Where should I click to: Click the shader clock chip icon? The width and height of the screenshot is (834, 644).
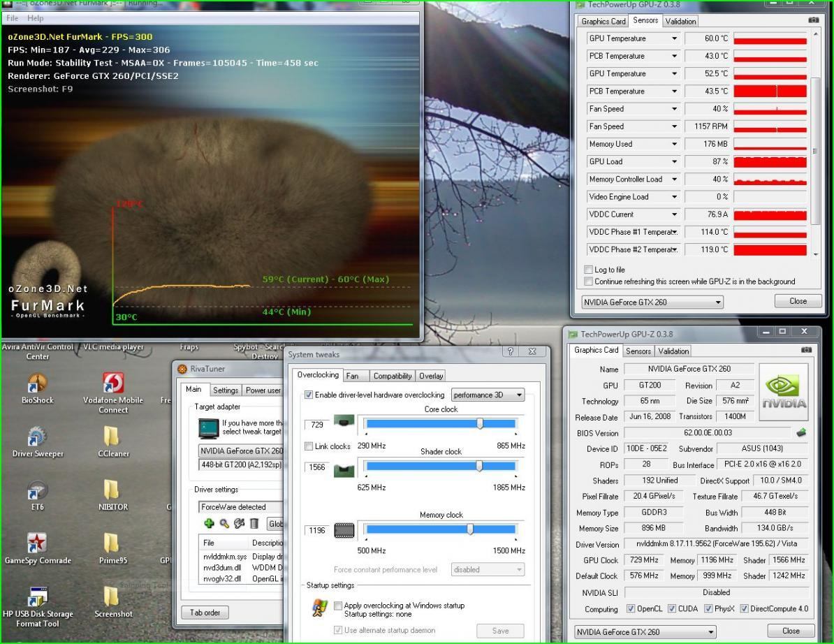[344, 470]
